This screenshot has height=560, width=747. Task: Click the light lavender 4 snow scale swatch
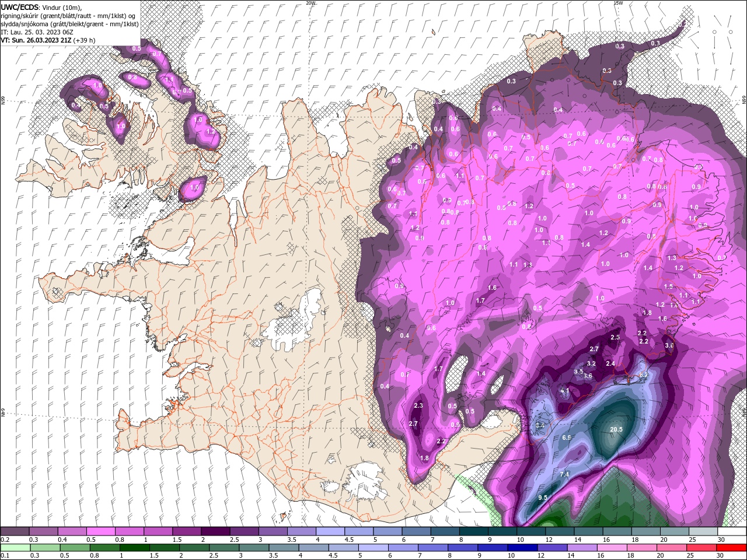coord(330,531)
